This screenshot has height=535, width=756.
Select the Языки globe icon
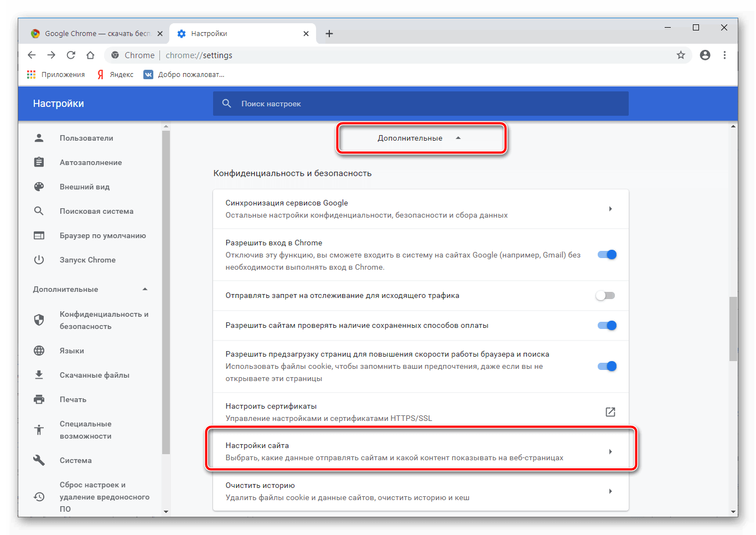click(39, 351)
